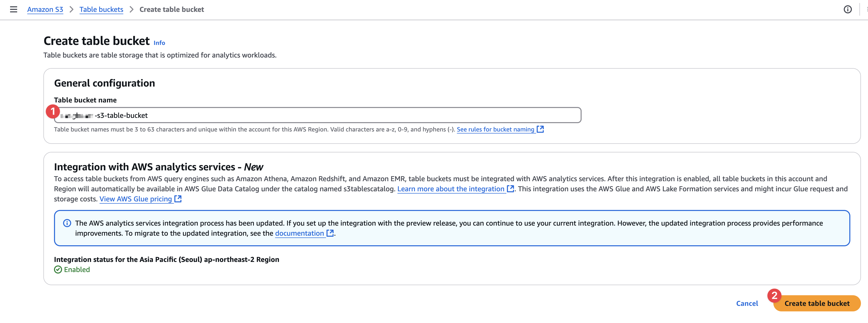Click the green Enabled status check icon
The height and width of the screenshot is (323, 868).
tap(58, 270)
